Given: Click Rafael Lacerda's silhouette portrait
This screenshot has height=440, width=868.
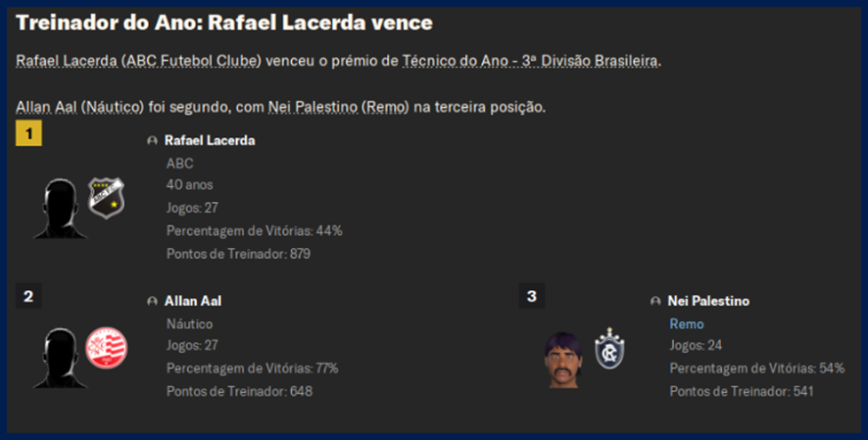Looking at the screenshot, I should coord(59,208).
